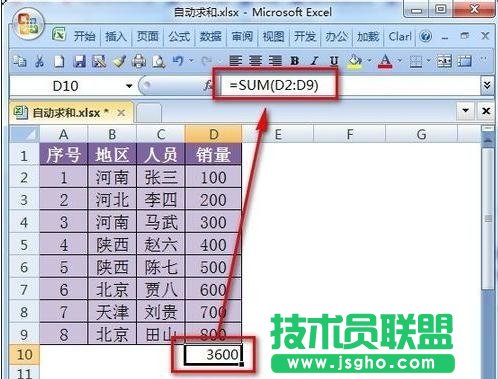Center-align the cell text

click(255, 61)
